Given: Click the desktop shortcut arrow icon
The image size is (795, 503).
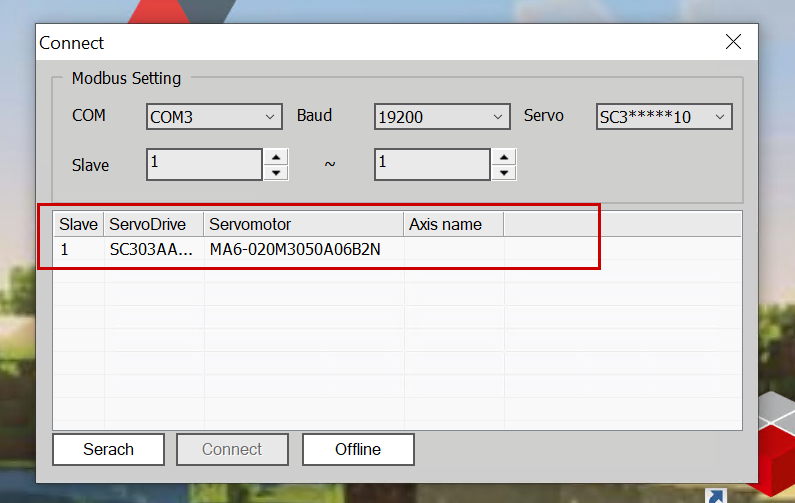Looking at the screenshot, I should 715,495.
